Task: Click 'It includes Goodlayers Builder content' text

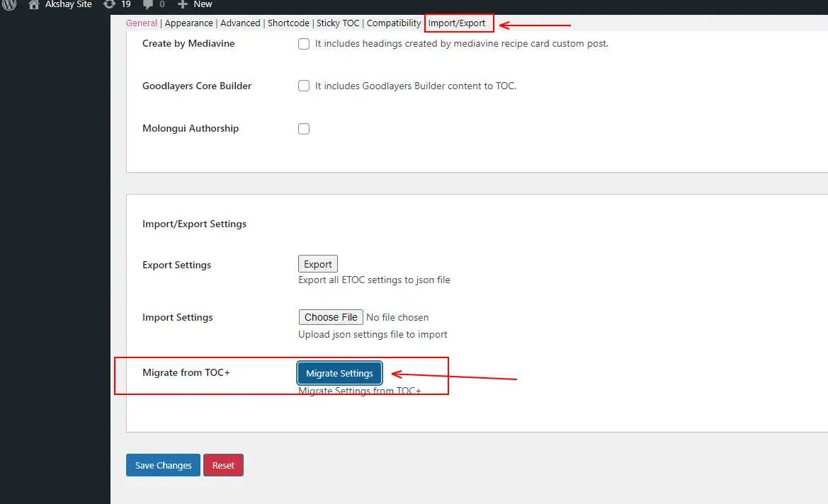Action: [416, 86]
